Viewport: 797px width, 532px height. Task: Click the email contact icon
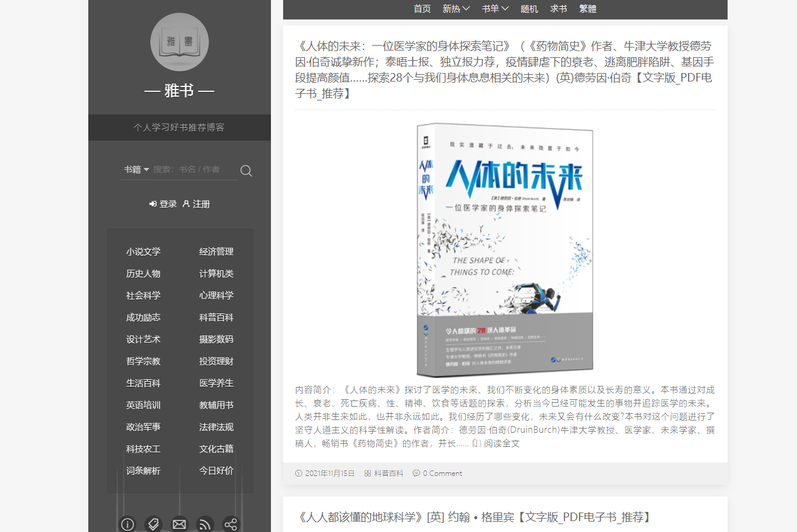tap(179, 523)
